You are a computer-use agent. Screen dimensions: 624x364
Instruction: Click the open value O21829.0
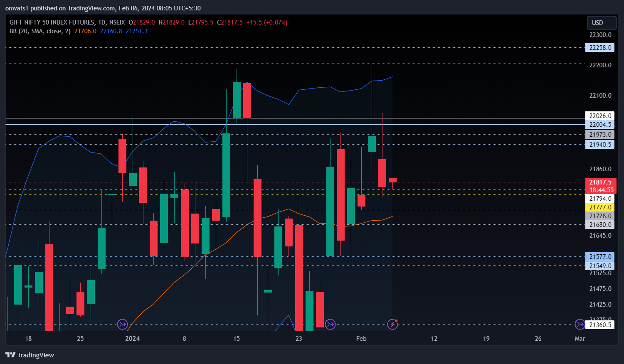click(142, 22)
